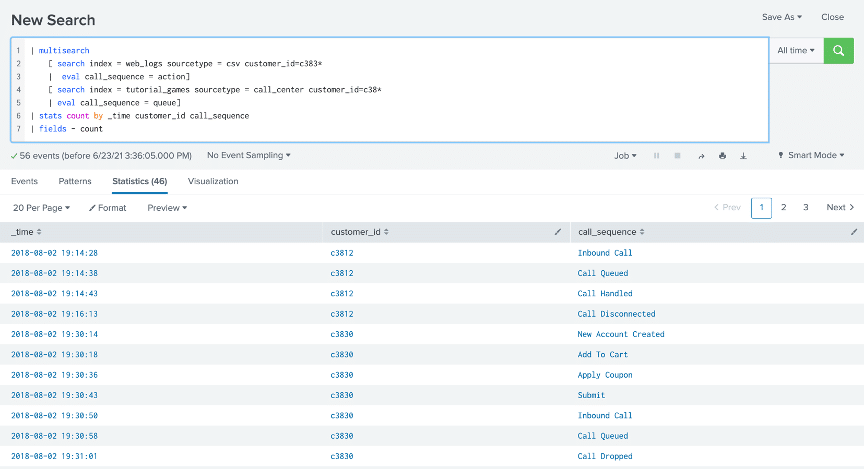This screenshot has width=864, height=470.
Task: Open the No Event Sampling dropdown
Action: click(249, 155)
